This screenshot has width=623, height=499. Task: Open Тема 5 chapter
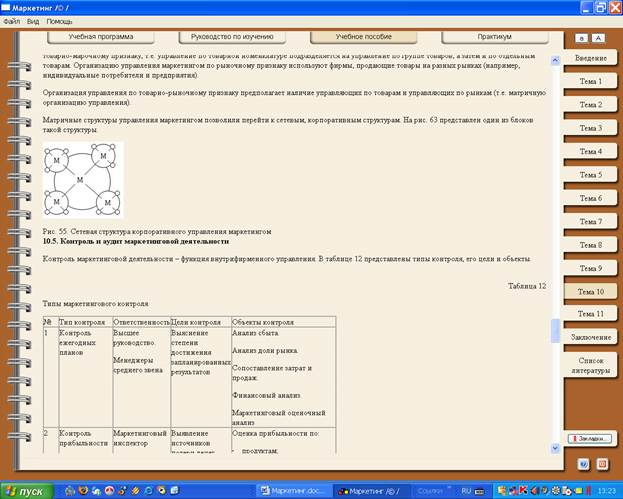591,175
